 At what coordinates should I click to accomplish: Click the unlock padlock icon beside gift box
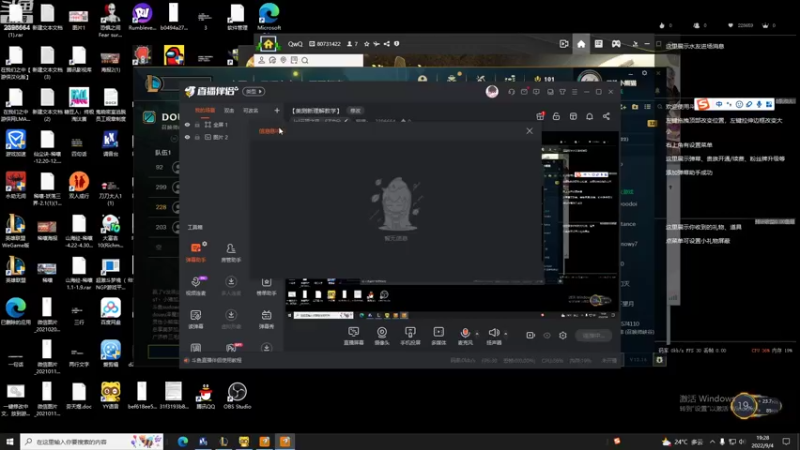[x=556, y=116]
